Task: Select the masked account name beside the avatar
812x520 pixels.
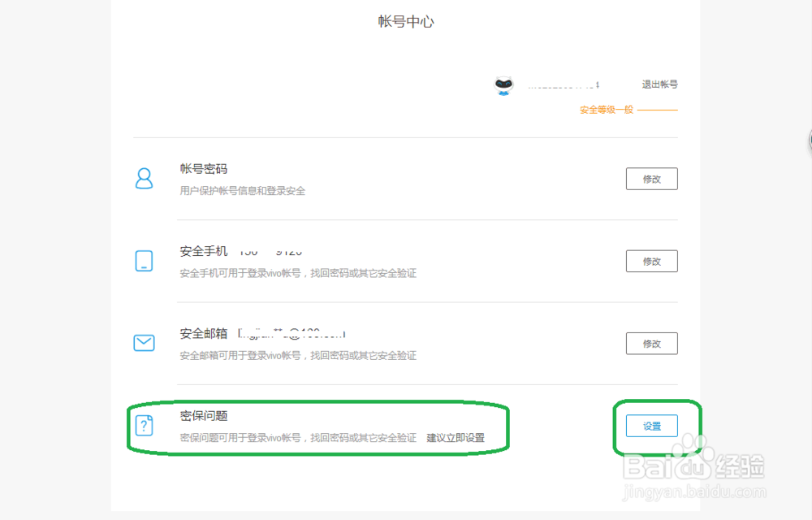Action: tap(563, 84)
